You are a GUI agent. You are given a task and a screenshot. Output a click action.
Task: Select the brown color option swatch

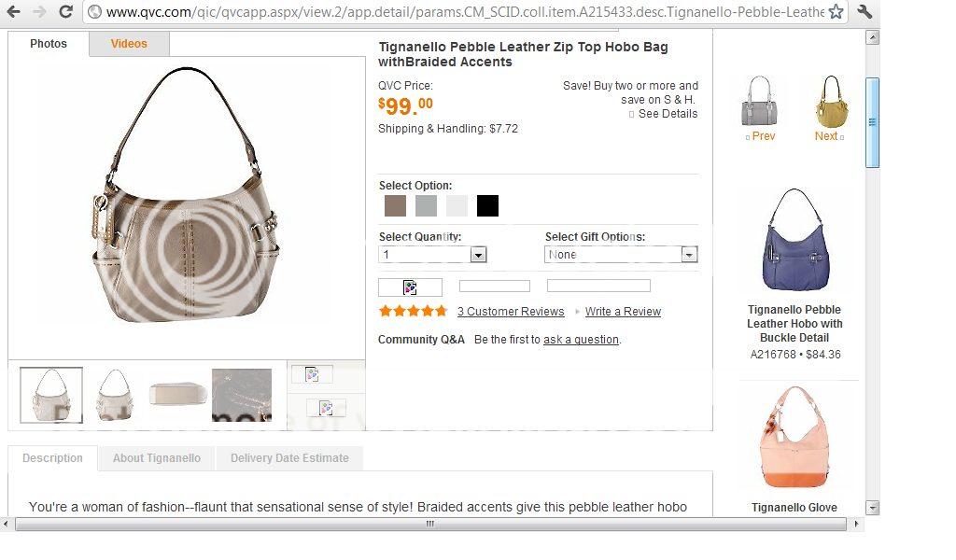[395, 205]
